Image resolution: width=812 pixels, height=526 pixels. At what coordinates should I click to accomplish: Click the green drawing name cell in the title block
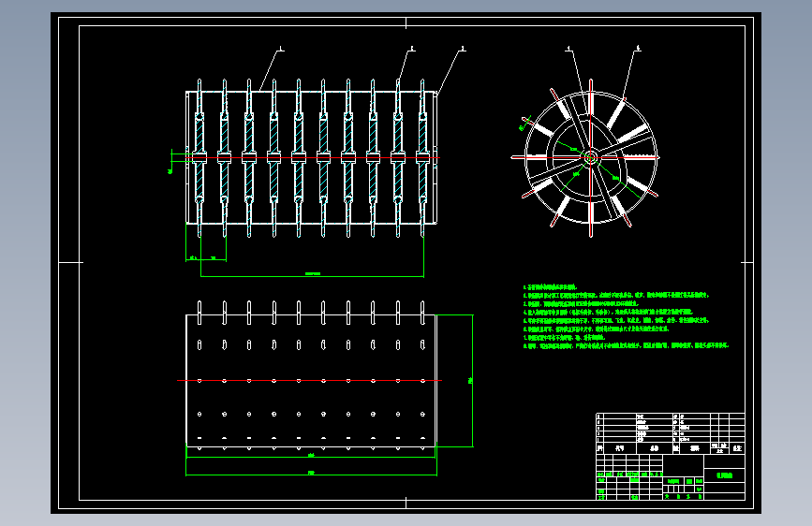click(724, 475)
